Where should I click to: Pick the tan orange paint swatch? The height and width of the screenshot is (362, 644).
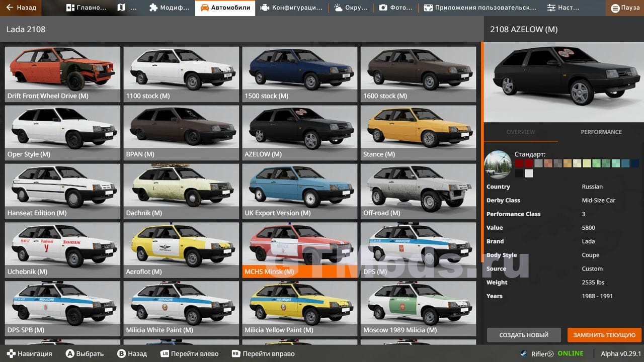point(568,163)
